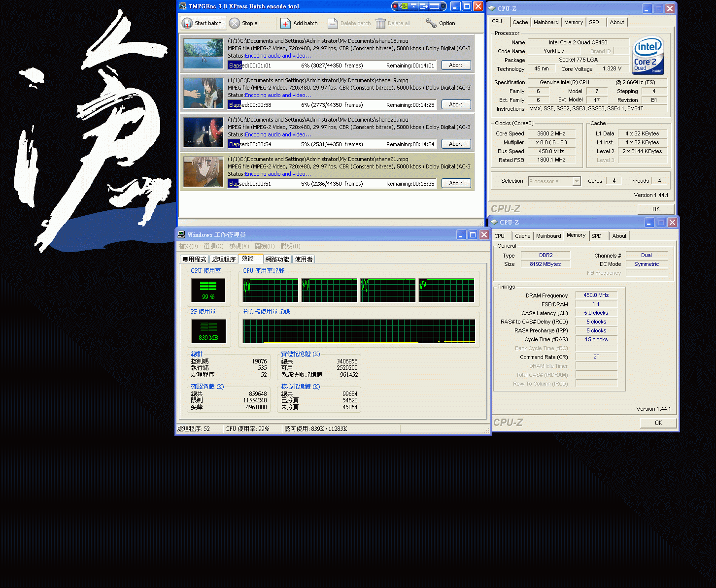Abort the shana19.mpg encoding job
Viewport: 716px width, 588px height.
point(456,104)
